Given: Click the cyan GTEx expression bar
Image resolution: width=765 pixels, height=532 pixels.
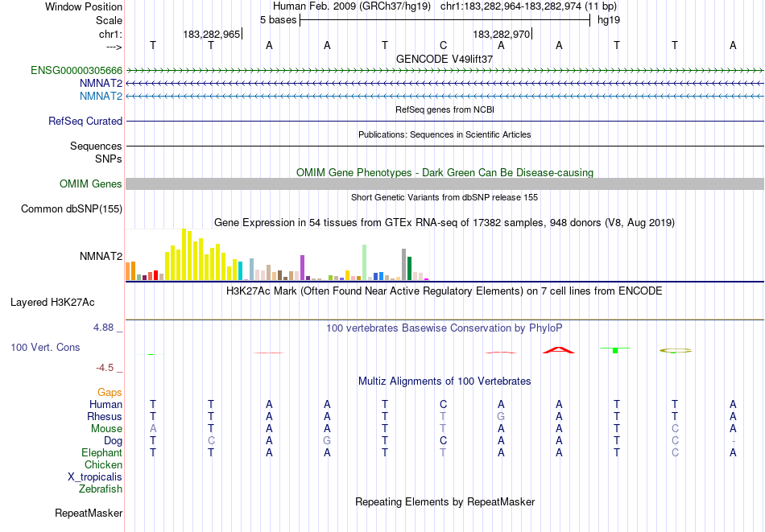Looking at the screenshot, I should click(241, 271).
